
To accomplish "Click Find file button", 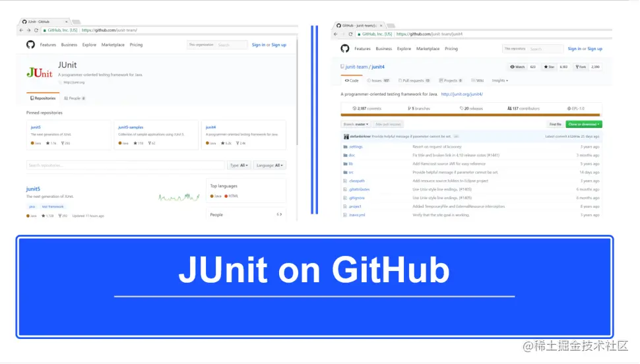I will pyautogui.click(x=555, y=124).
